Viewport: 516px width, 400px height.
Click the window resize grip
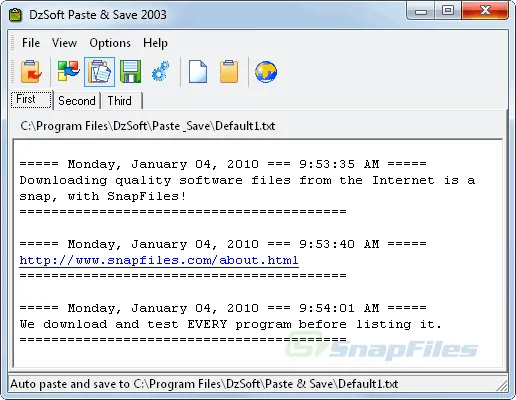[x=501, y=385]
